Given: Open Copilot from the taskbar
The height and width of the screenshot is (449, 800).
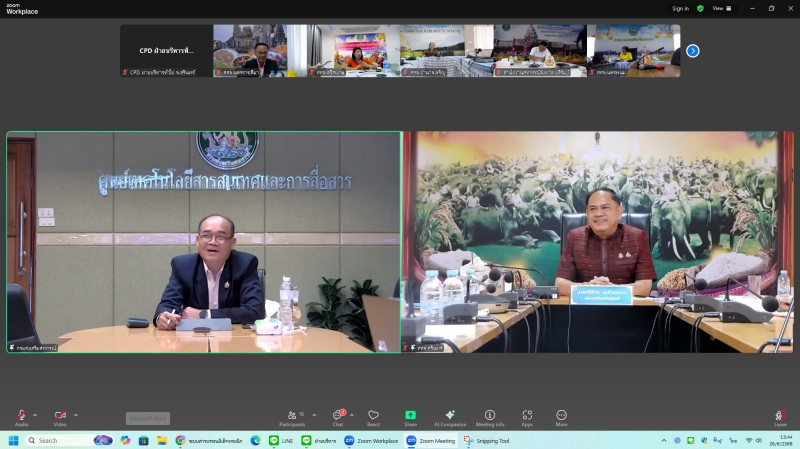Looking at the screenshot, I should pyautogui.click(x=126, y=440).
